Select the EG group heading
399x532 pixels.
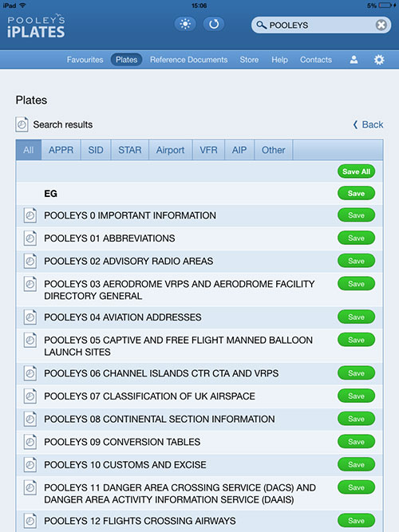50,193
